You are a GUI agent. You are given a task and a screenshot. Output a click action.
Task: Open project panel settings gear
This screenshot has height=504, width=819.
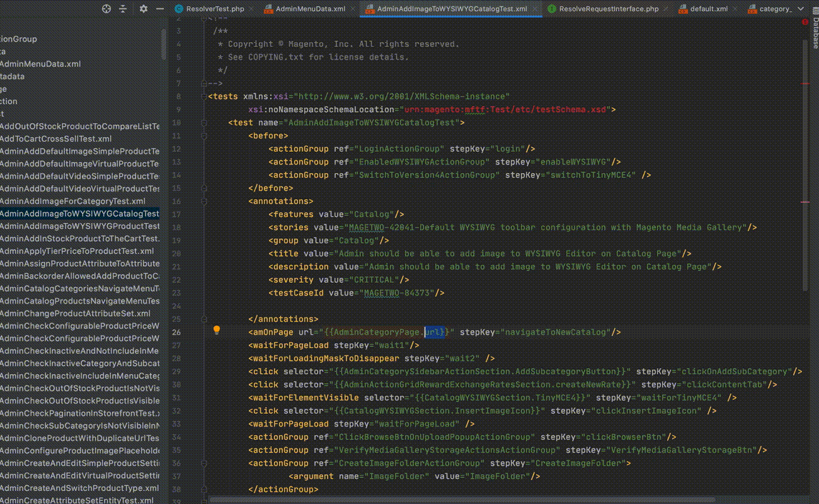click(x=144, y=9)
